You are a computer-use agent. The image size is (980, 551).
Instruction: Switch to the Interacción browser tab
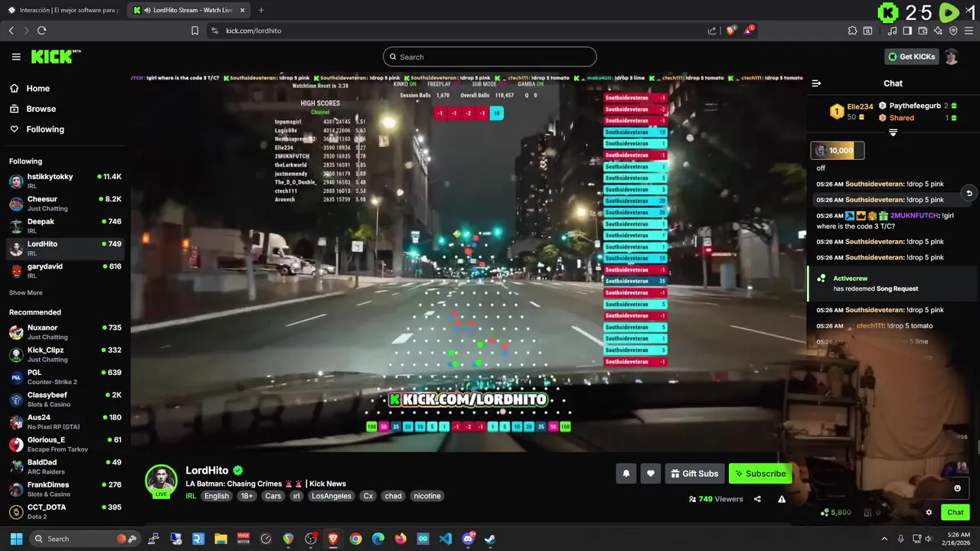click(x=63, y=10)
